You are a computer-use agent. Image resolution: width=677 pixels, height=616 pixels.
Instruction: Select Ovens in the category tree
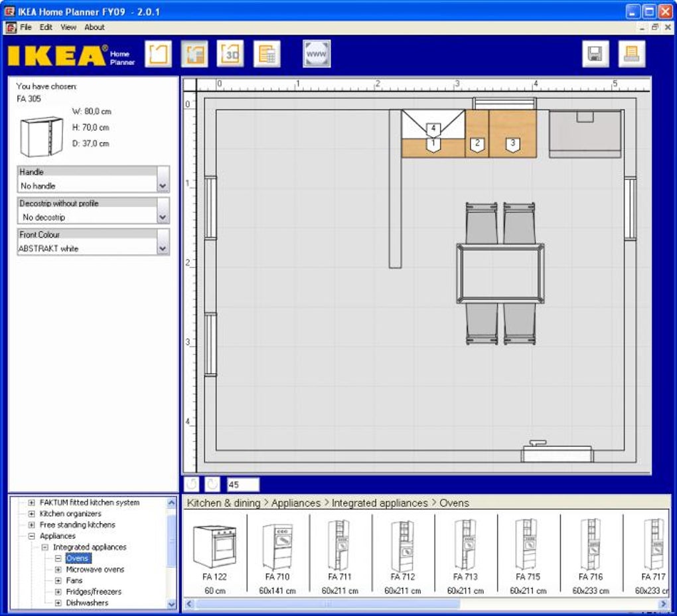click(x=78, y=558)
